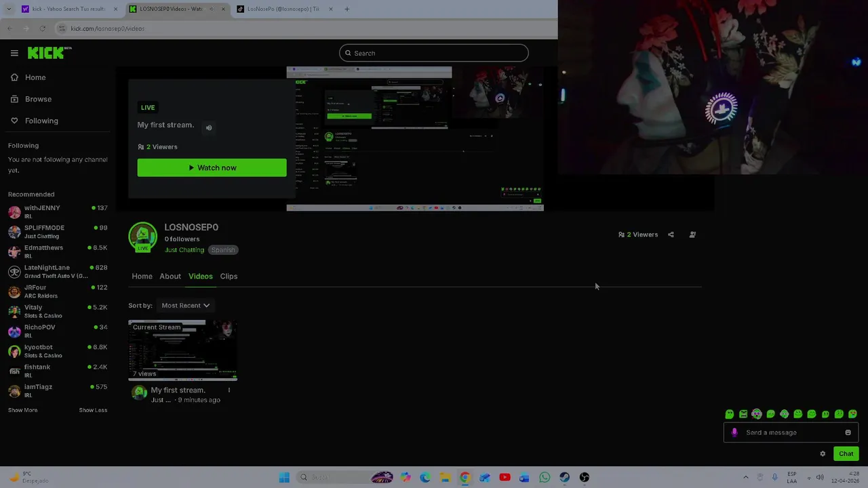Open the emote picker in chat box
This screenshot has height=488, width=868.
click(848, 432)
